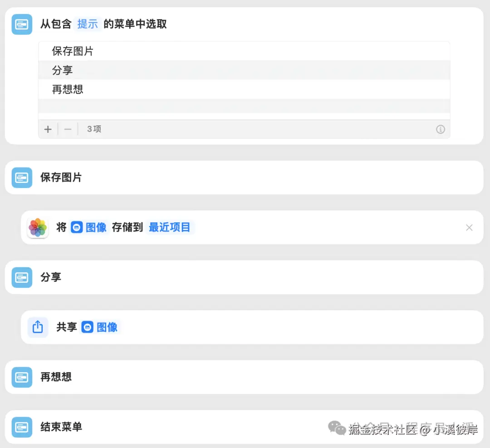Image resolution: width=490 pixels, height=448 pixels.
Task: Click the menu action icon beside 从包含提示的菜单中选取
Action: [x=21, y=24]
